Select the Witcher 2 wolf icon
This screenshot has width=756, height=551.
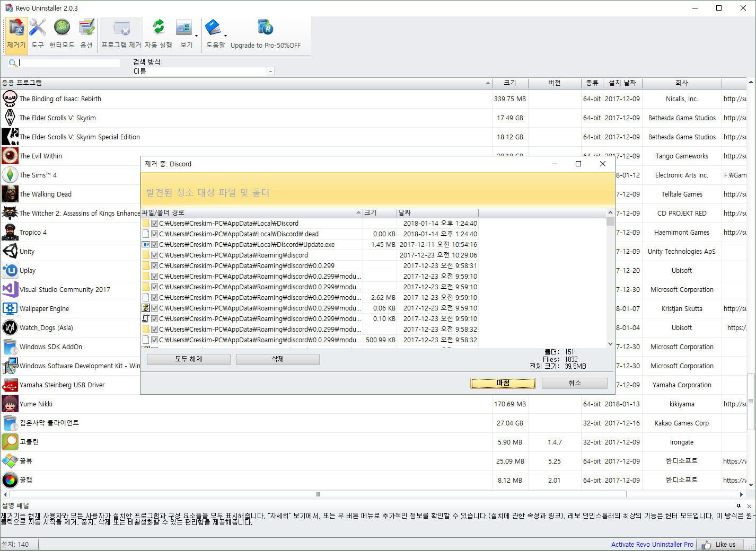pyautogui.click(x=10, y=213)
